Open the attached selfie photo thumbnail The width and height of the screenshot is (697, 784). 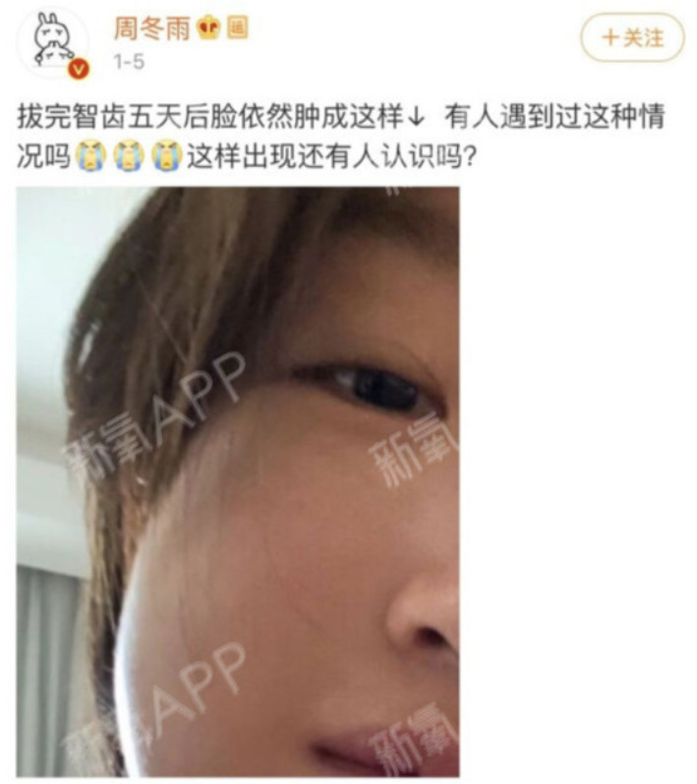(x=238, y=481)
